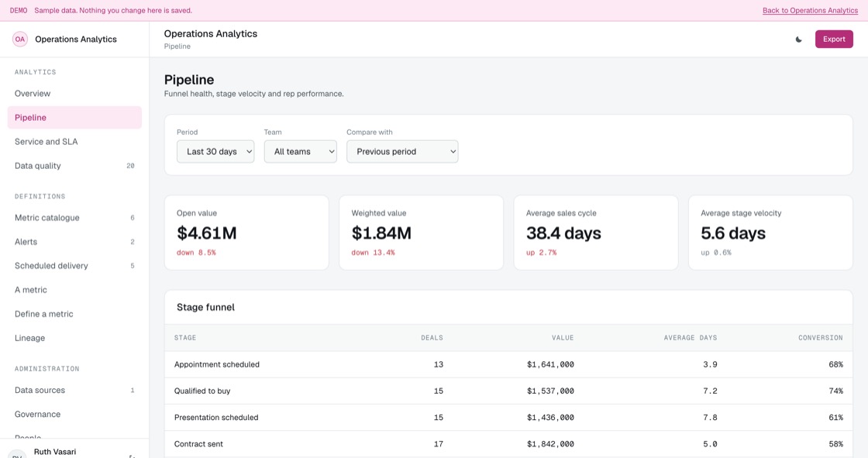This screenshot has width=868, height=458.
Task: Click the Ruth Vasari user name
Action: [x=55, y=452]
